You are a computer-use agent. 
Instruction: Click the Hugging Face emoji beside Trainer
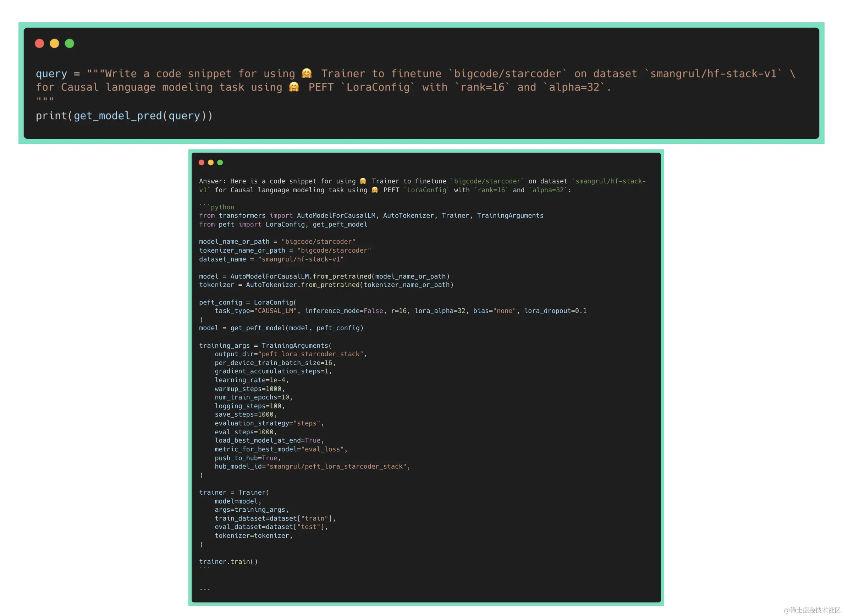307,73
